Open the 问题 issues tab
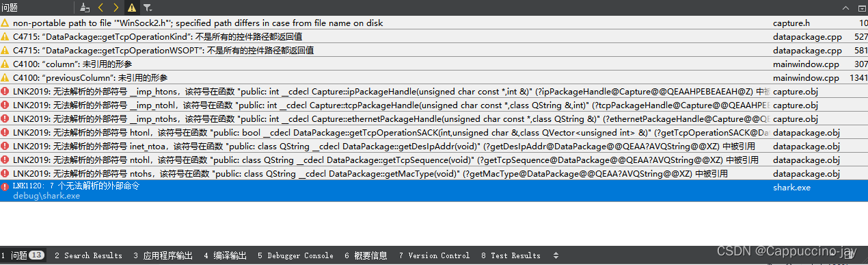Screen dimensions: 868x265 (x=23, y=255)
